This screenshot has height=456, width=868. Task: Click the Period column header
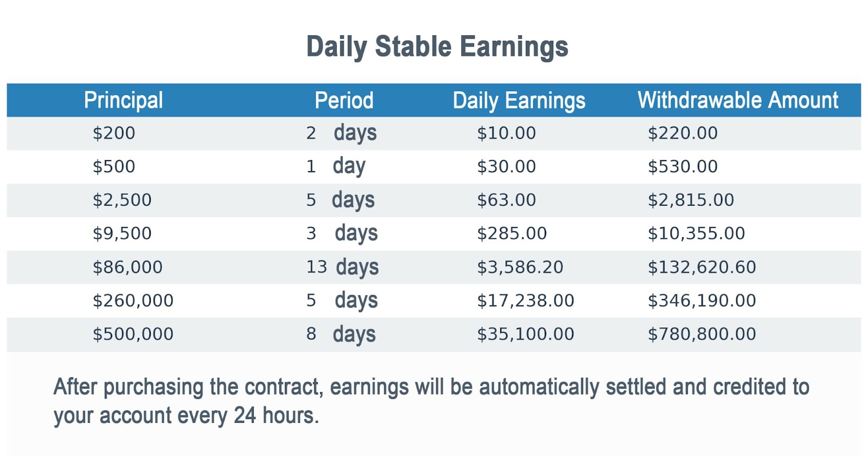coord(344,100)
